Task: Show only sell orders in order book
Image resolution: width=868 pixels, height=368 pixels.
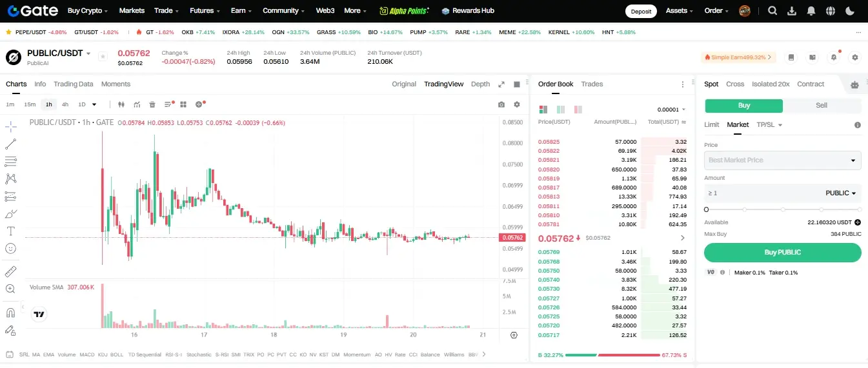Action: [578, 110]
